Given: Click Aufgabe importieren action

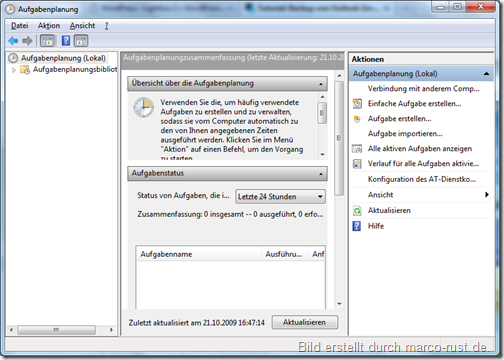Looking at the screenshot, I should pyautogui.click(x=405, y=134).
